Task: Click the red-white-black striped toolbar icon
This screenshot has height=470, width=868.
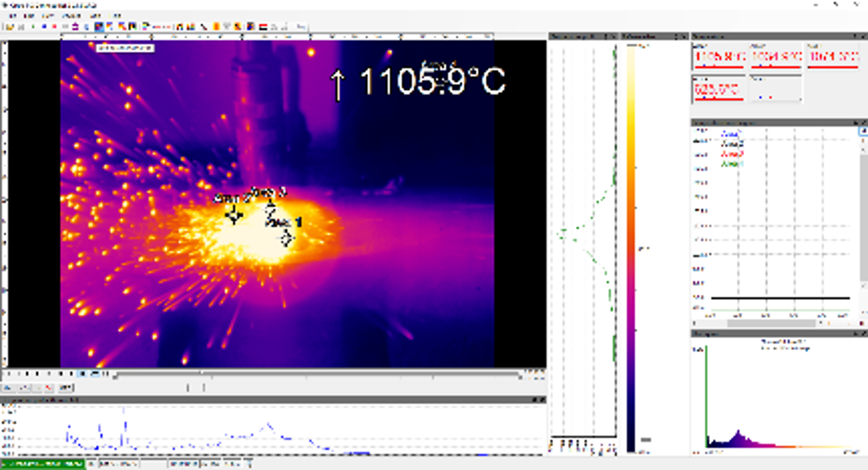Action: point(263,27)
